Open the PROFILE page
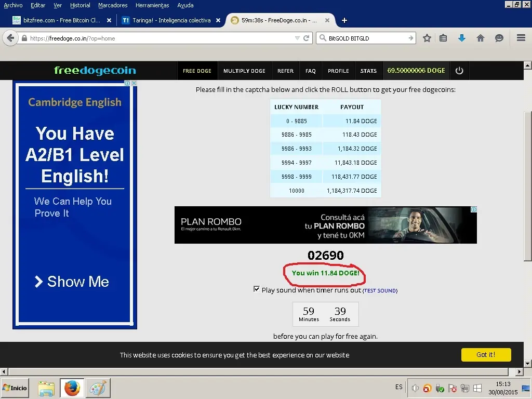 (338, 71)
